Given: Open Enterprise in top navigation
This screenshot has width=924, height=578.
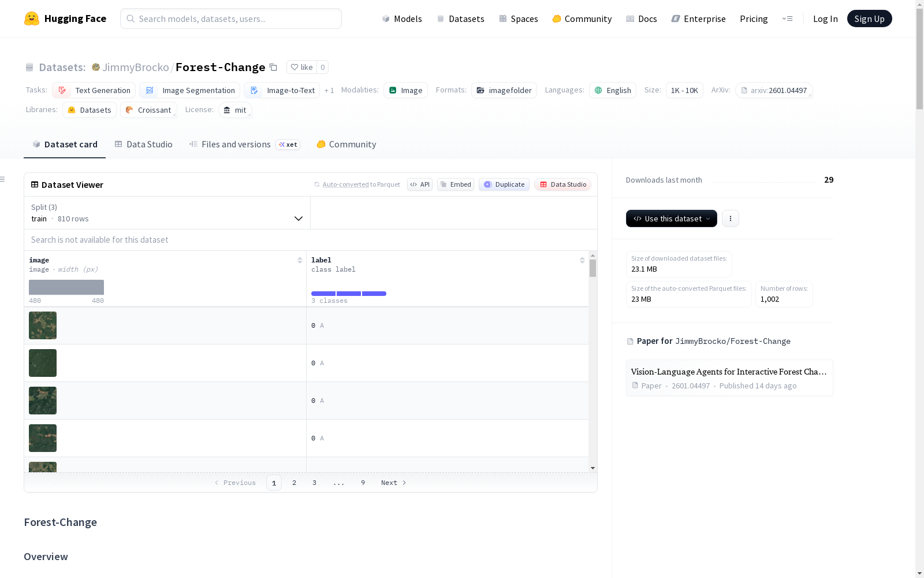Looking at the screenshot, I should click(699, 18).
